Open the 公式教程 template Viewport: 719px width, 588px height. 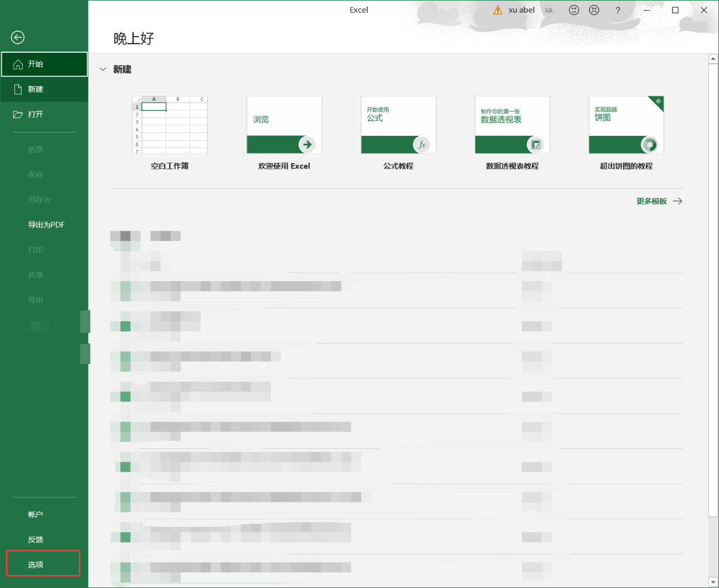tap(398, 133)
